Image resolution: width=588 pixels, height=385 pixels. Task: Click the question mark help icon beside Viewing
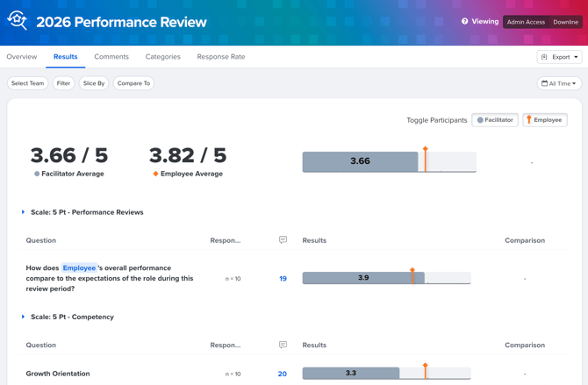click(x=464, y=21)
